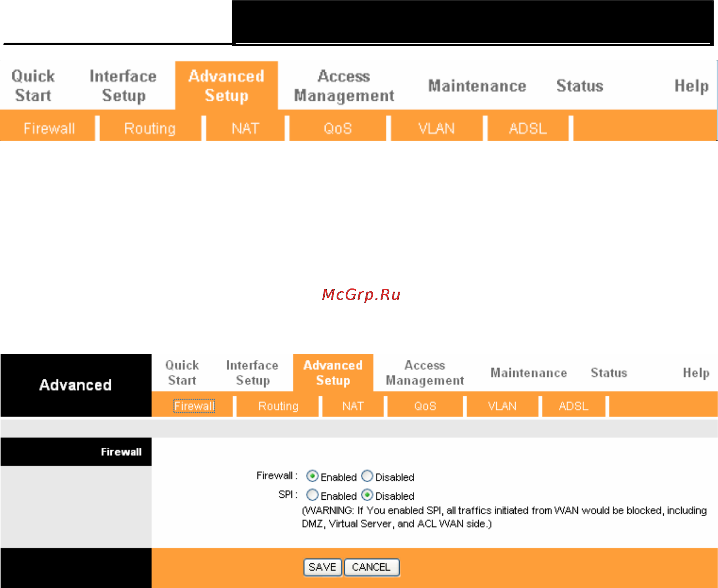Click the CANCEL button
Image resolution: width=718 pixels, height=588 pixels.
(371, 567)
